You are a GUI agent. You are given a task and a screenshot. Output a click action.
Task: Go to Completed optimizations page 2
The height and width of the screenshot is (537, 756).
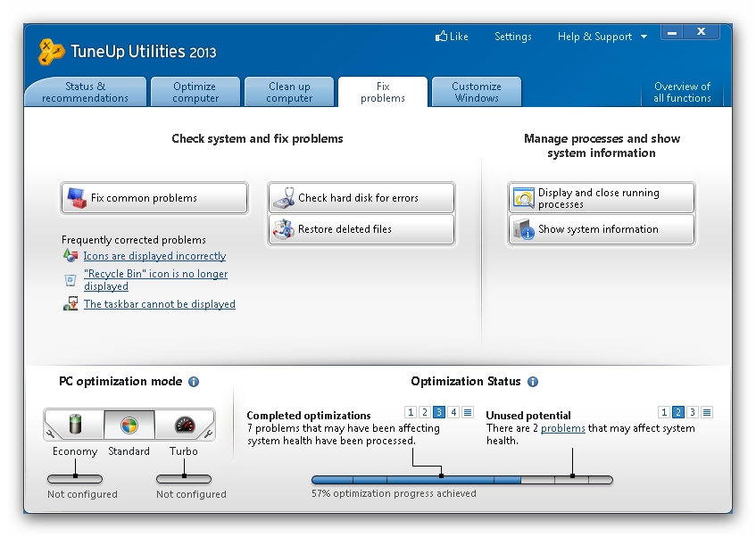[425, 412]
